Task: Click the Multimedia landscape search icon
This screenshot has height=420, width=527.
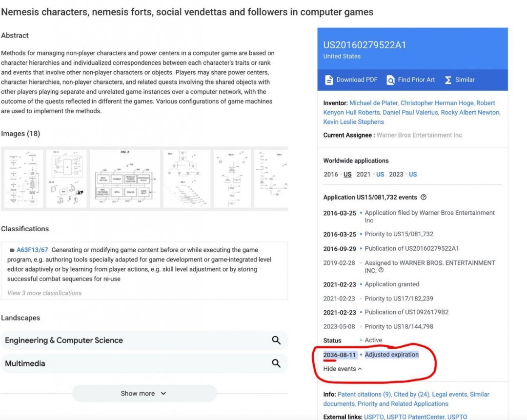Action: coord(276,363)
